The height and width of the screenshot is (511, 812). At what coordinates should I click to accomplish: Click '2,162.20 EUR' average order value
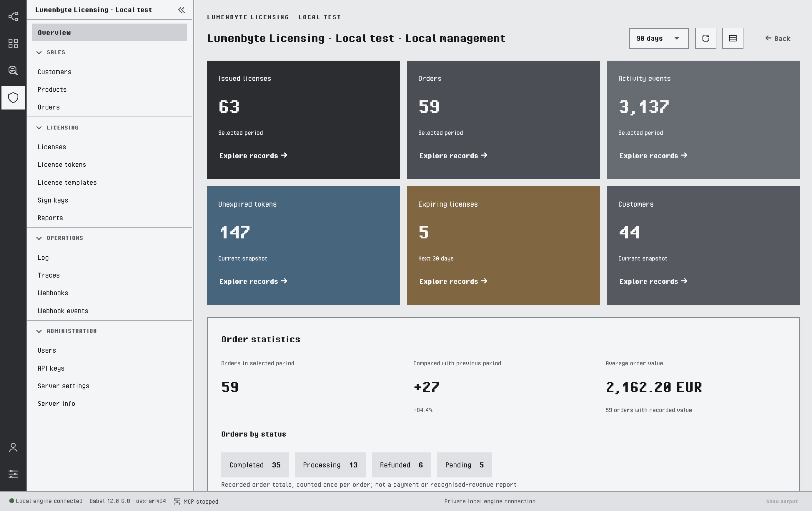click(653, 387)
